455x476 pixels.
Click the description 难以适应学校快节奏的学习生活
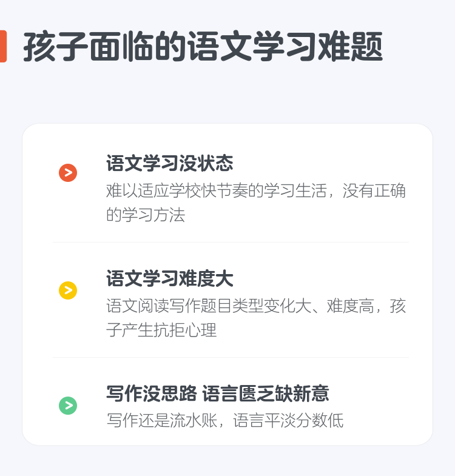[216, 190]
